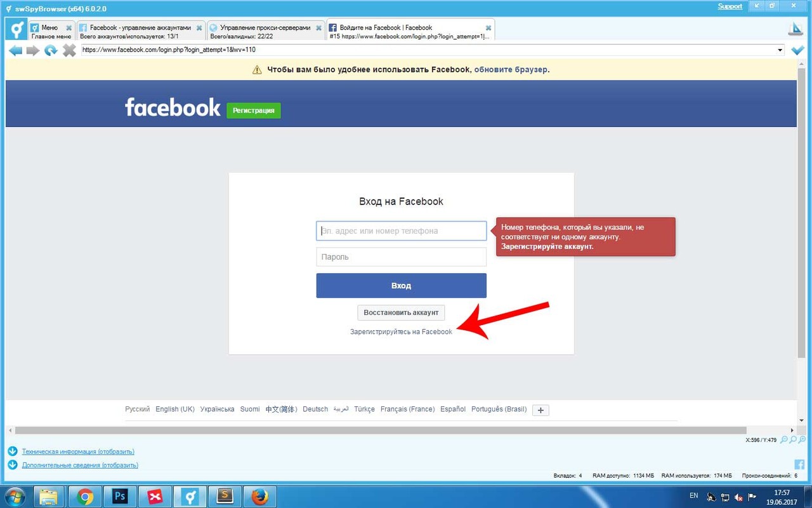This screenshot has width=812, height=508.
Task: Close the Facebook account management tab
Action: pyautogui.click(x=199, y=28)
